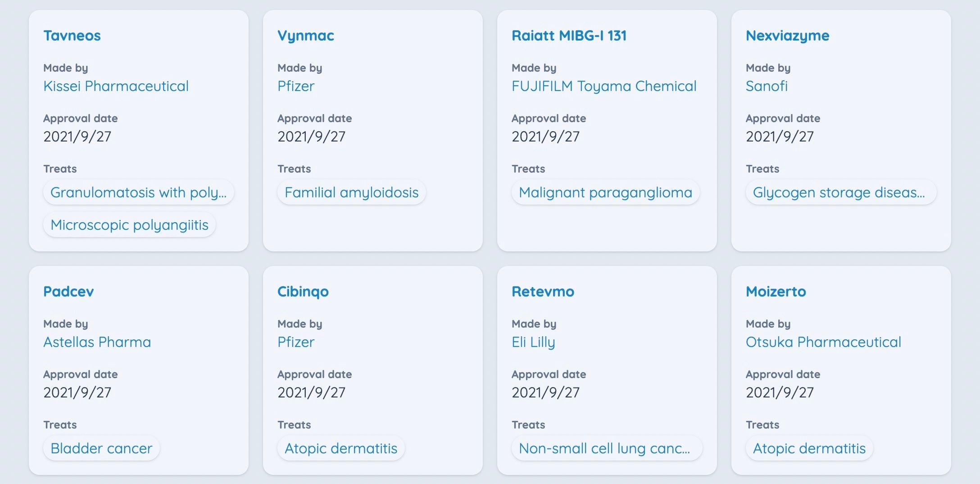Viewport: 980px width, 484px height.
Task: Click the Retevmo drug title
Action: pyautogui.click(x=543, y=292)
